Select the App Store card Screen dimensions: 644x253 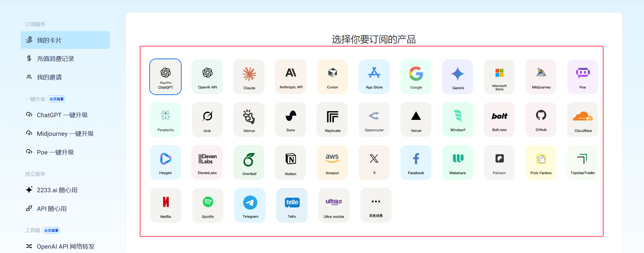tap(374, 77)
